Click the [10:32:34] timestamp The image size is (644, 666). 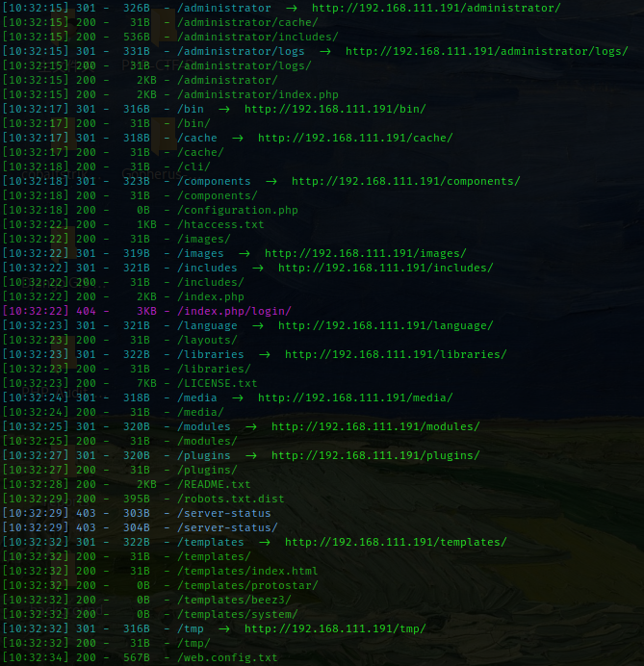pyautogui.click(x=36, y=658)
